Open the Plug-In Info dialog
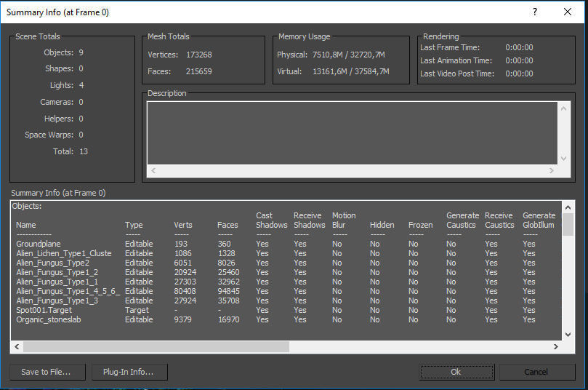The image size is (588, 390). [x=130, y=372]
